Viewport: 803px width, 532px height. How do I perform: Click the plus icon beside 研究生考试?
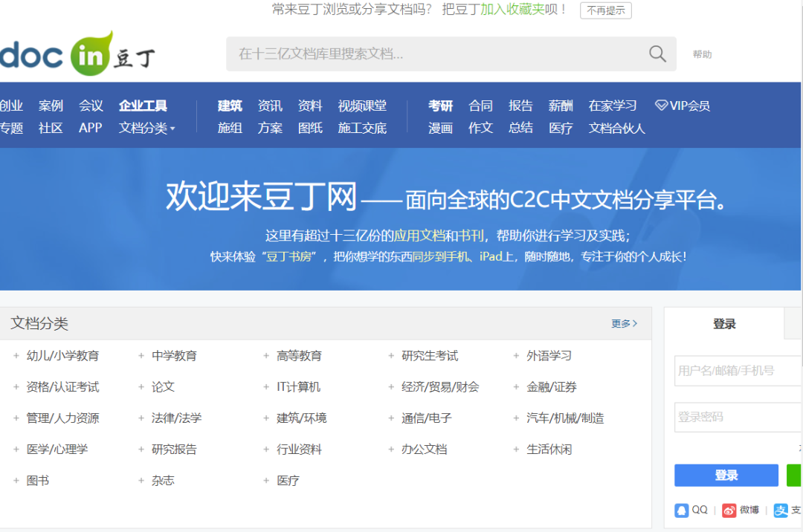coord(391,355)
